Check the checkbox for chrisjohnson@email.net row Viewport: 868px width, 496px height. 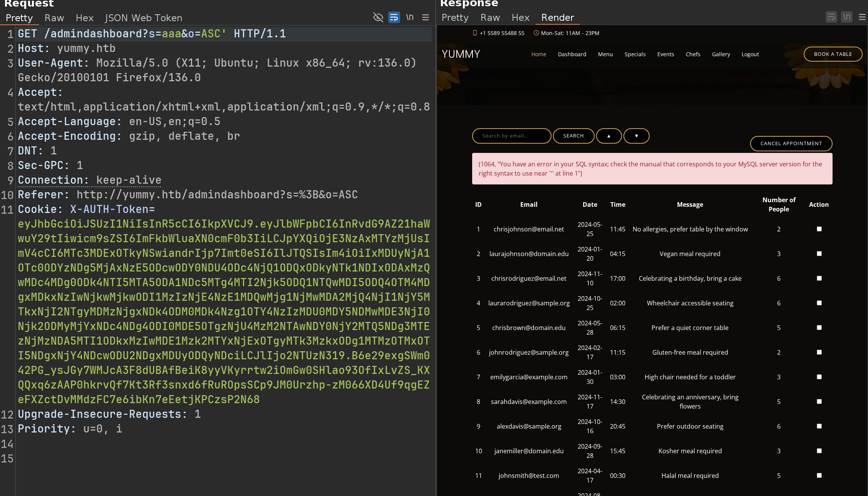point(819,229)
